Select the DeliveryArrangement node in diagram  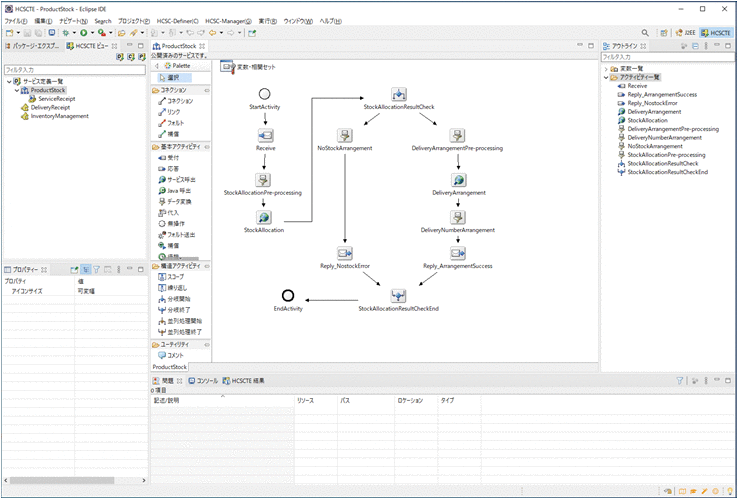tap(458, 180)
